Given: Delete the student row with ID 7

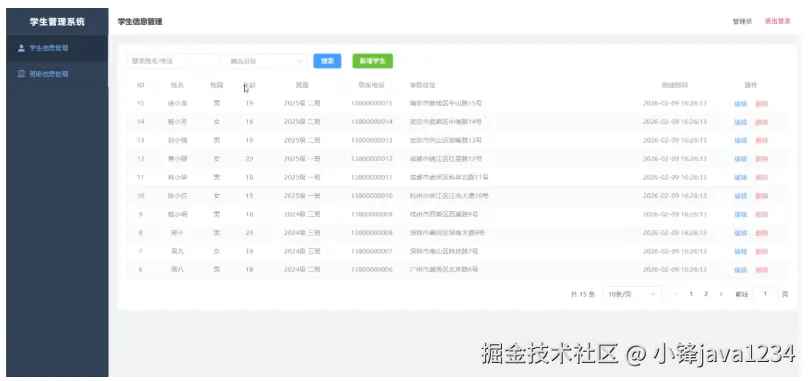Looking at the screenshot, I should 762,251.
